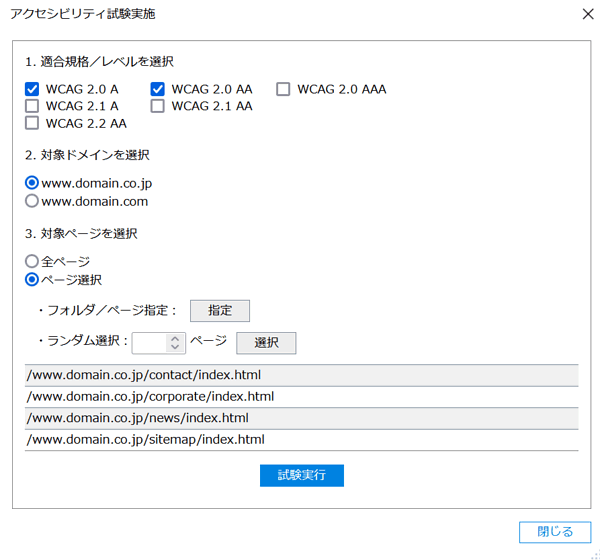600x560 pixels.
Task: Close the dialog with the X icon
Action: pos(588,14)
